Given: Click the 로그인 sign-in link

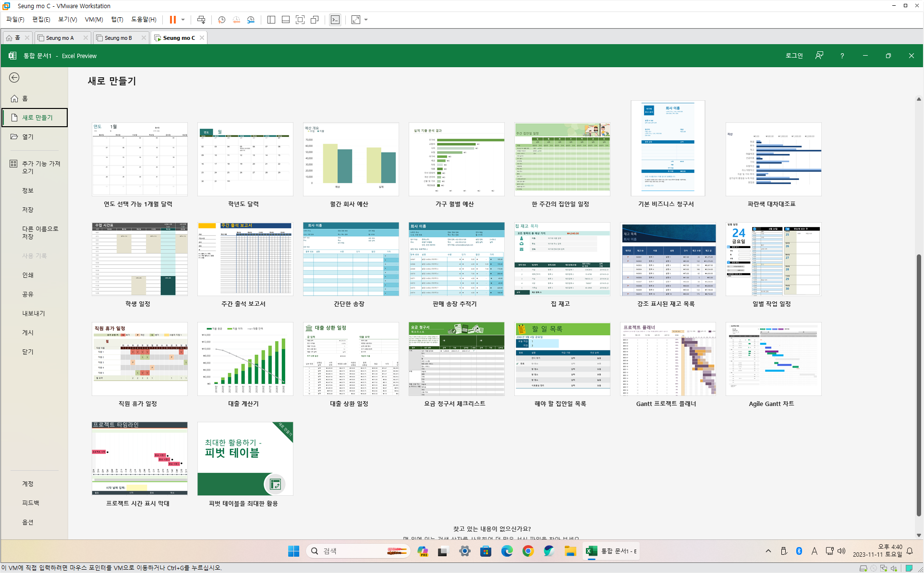Looking at the screenshot, I should point(794,56).
